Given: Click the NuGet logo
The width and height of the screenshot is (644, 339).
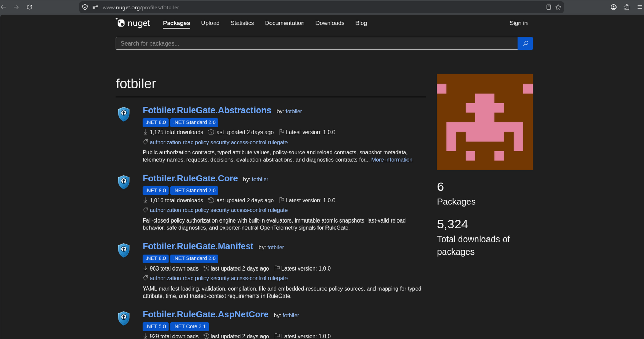Looking at the screenshot, I should coord(133,23).
